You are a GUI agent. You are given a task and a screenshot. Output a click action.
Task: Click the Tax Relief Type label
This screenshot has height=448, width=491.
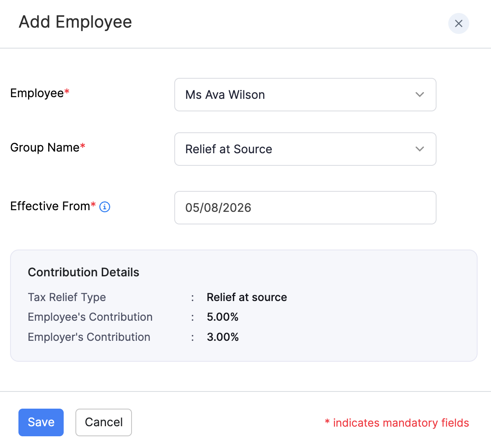[67, 297]
